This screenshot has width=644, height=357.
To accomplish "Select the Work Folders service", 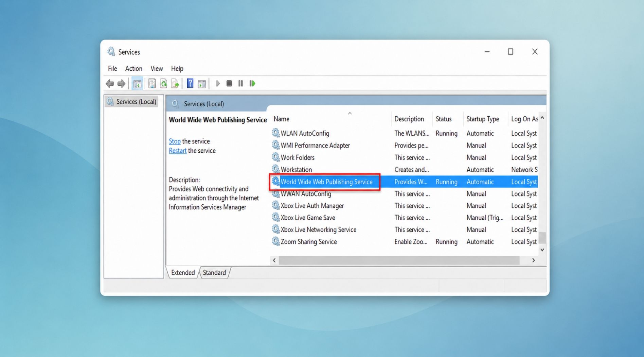I will coord(404,157).
